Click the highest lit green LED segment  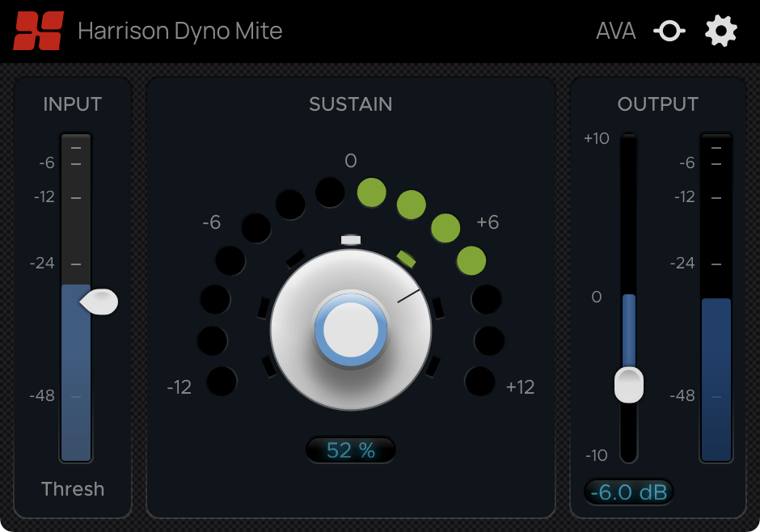(371, 194)
